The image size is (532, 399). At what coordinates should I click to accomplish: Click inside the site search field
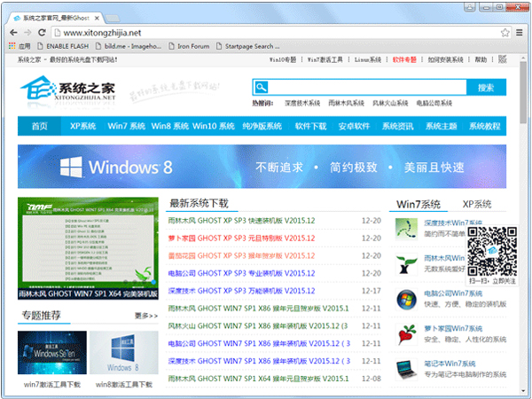pos(367,87)
